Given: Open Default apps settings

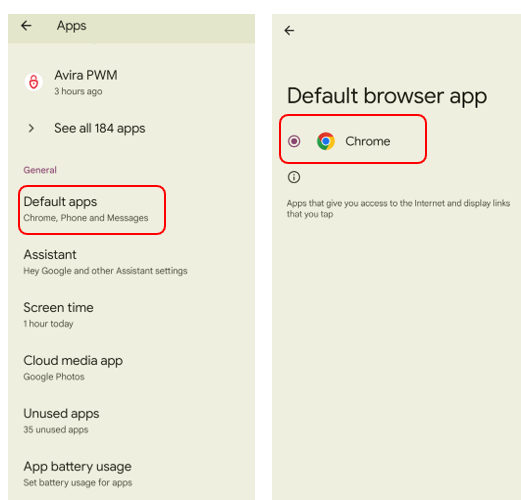Looking at the screenshot, I should point(92,210).
